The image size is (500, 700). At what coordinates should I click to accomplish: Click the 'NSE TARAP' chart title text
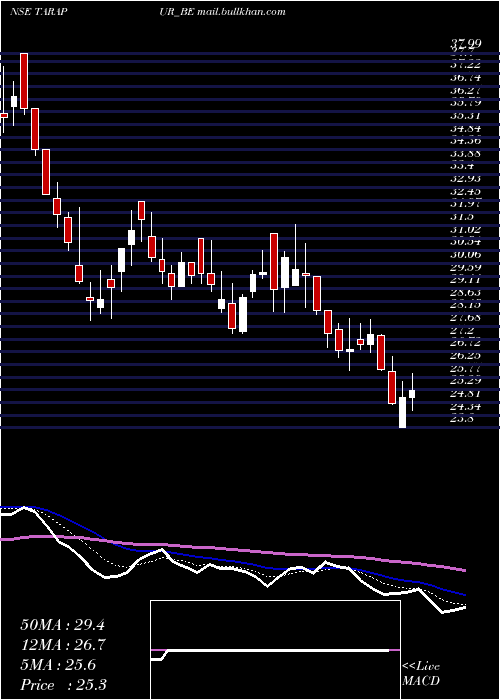39,12
